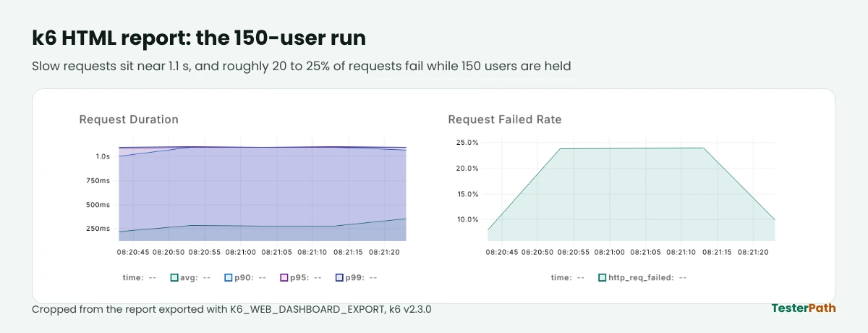The image size is (868, 333).
Task: Toggle the p99 series legend label
Action: pos(355,277)
